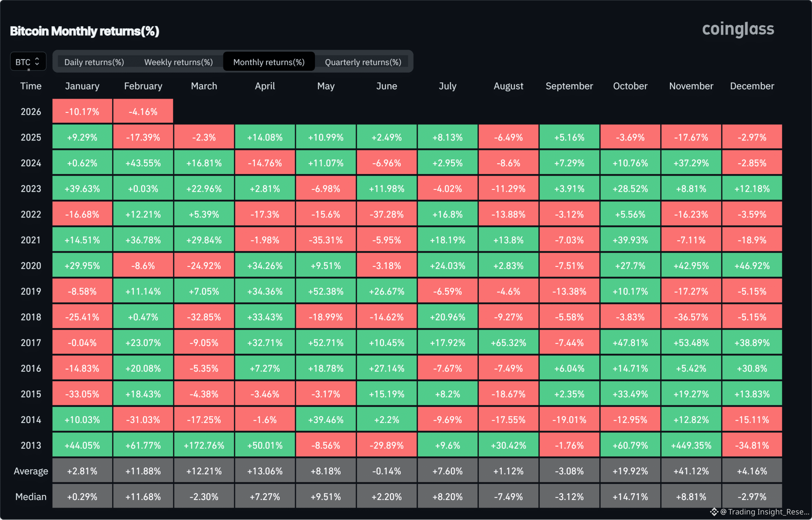Image resolution: width=812 pixels, height=520 pixels.
Task: Select the Monthly returns(%) tab
Action: (269, 62)
